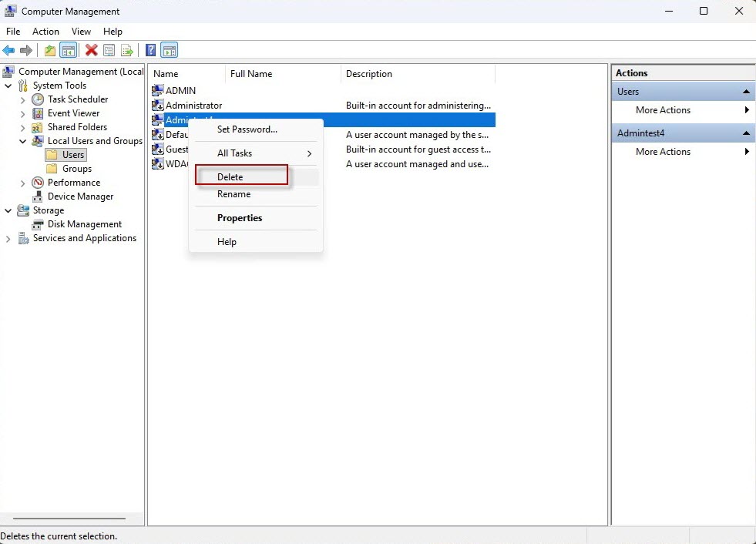Click 'Built-in account for administering...' description
This screenshot has width=756, height=544.
pos(418,105)
